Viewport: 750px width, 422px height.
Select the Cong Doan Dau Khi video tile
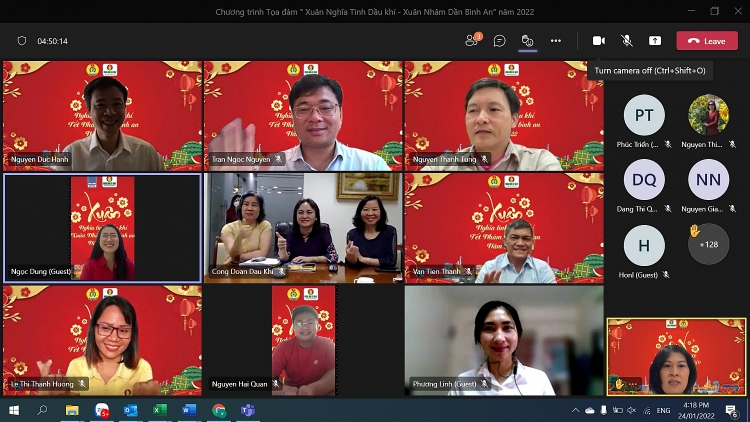[x=303, y=227]
